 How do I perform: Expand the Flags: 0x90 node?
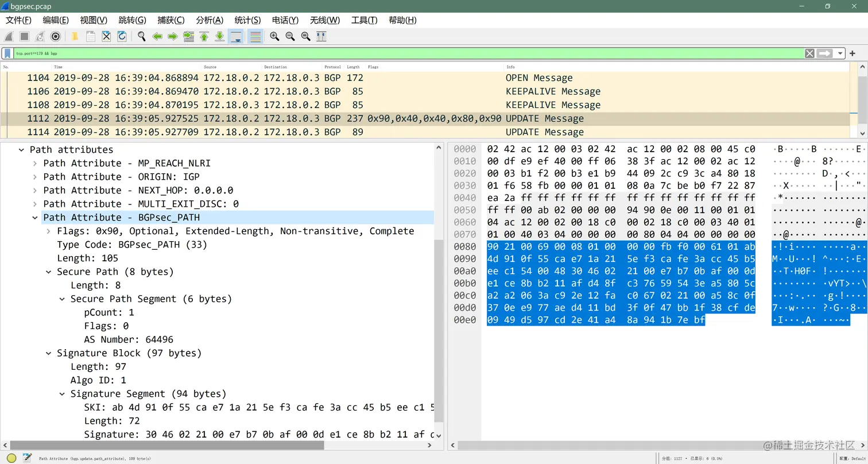coord(49,231)
